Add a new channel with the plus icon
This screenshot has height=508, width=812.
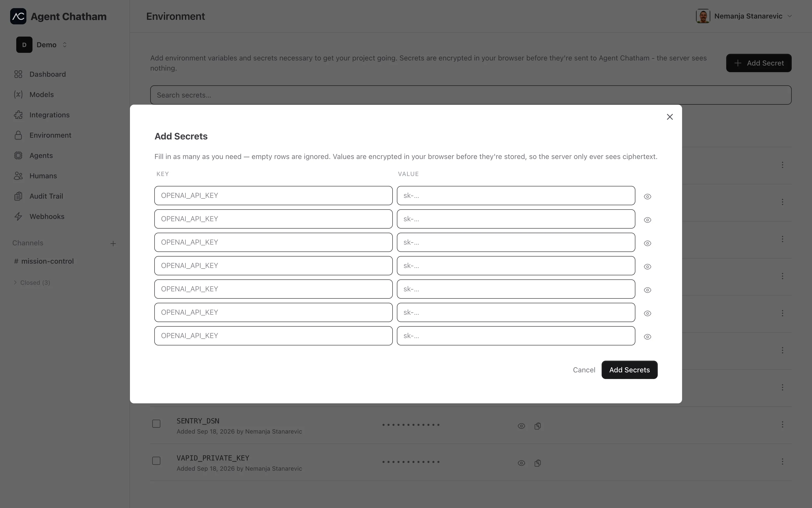coord(113,243)
